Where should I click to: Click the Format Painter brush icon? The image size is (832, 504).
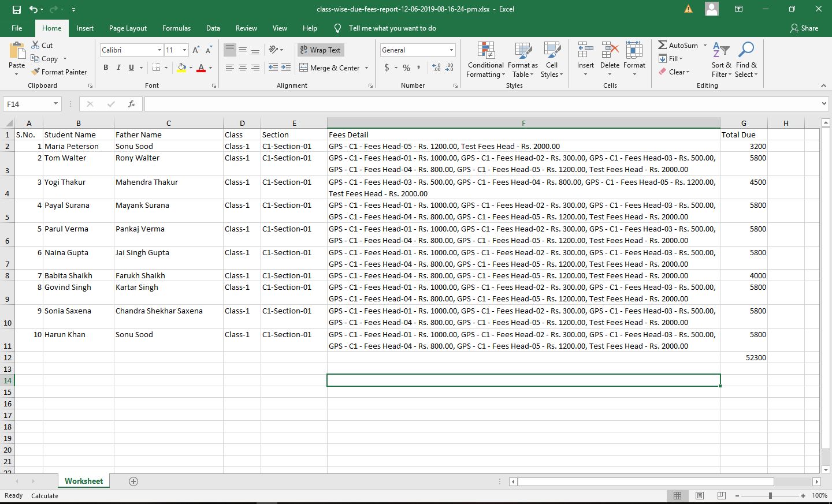36,72
